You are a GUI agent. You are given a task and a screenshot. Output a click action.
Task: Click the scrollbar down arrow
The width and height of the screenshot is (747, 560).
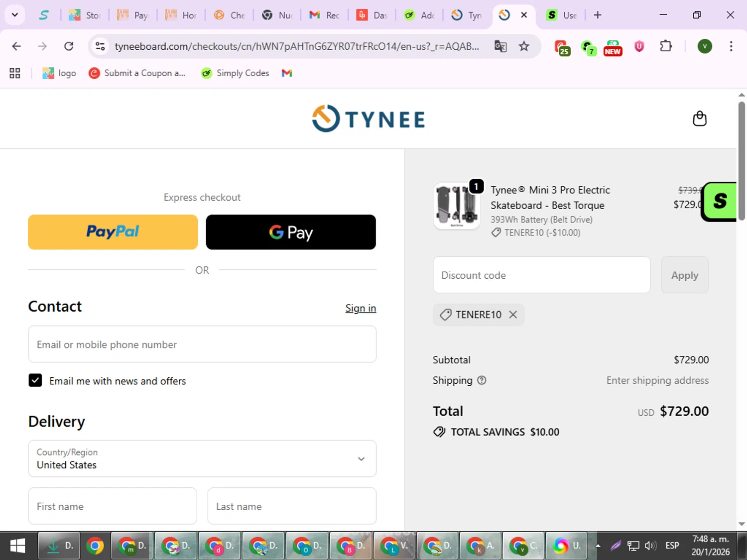tap(742, 524)
